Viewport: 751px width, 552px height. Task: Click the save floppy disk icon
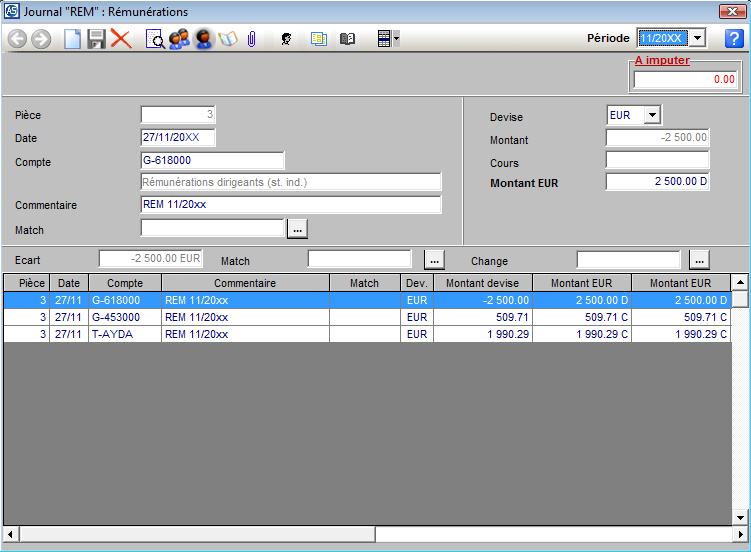pos(97,39)
